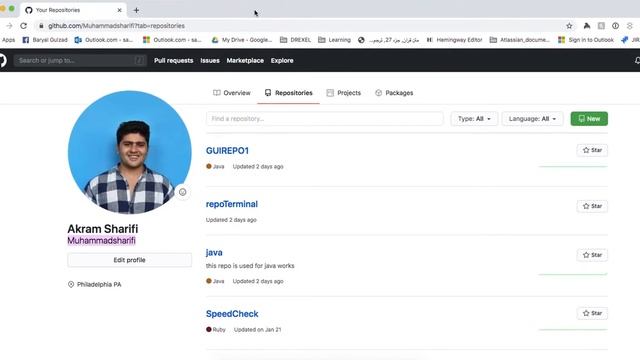Click the Akram Sharifi name heading
This screenshot has width=640, height=360.
103,229
